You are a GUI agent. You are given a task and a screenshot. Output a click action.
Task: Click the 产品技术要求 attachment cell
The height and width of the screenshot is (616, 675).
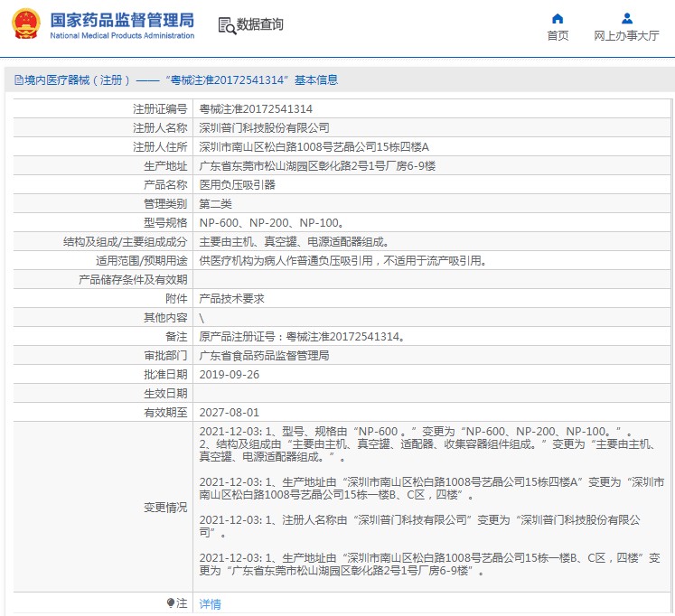(x=231, y=298)
